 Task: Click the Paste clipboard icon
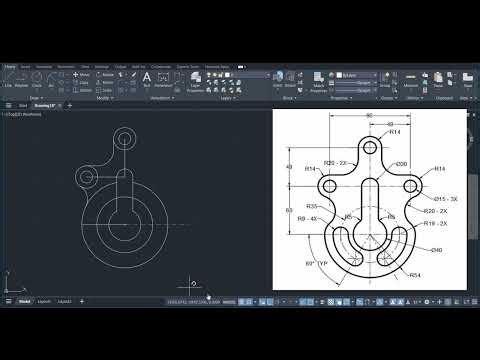[x=438, y=79]
